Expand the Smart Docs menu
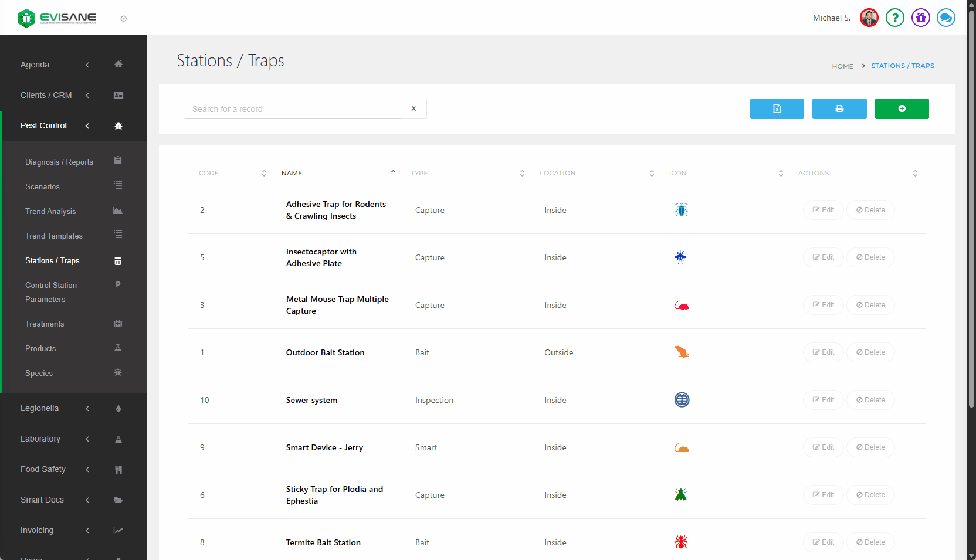Viewport: 976px width, 560px height. [73, 500]
